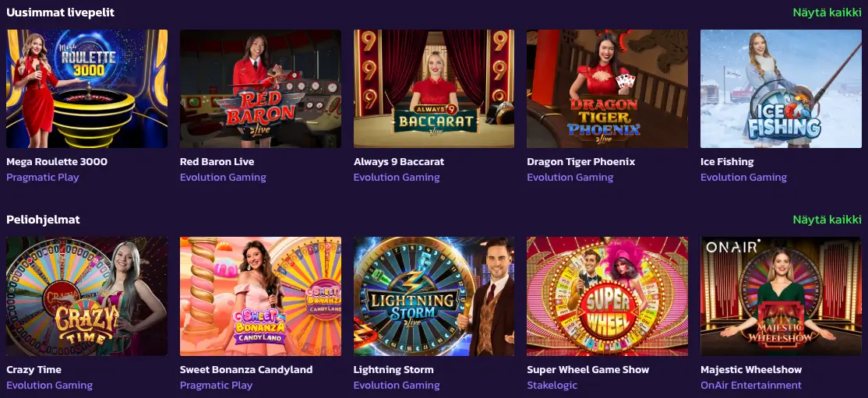The height and width of the screenshot is (398, 868).
Task: Open the Lightning Storm game image
Action: click(434, 296)
